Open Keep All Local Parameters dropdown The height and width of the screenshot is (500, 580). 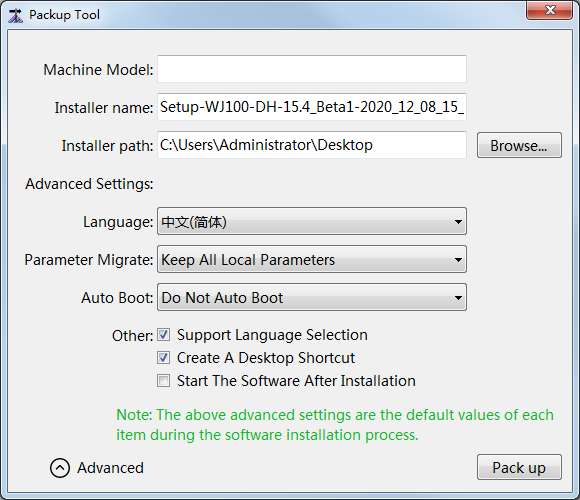312,260
